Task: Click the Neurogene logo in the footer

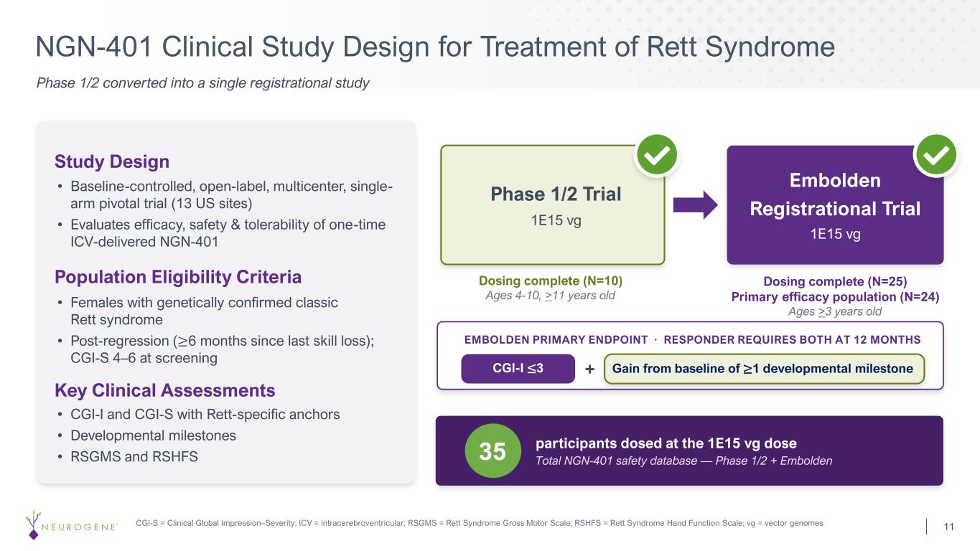Action: [x=72, y=525]
